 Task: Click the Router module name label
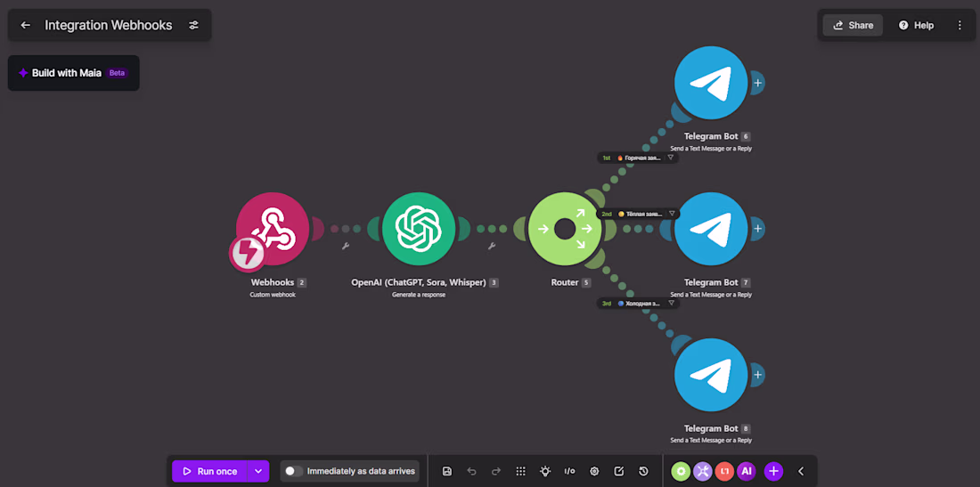click(x=564, y=282)
